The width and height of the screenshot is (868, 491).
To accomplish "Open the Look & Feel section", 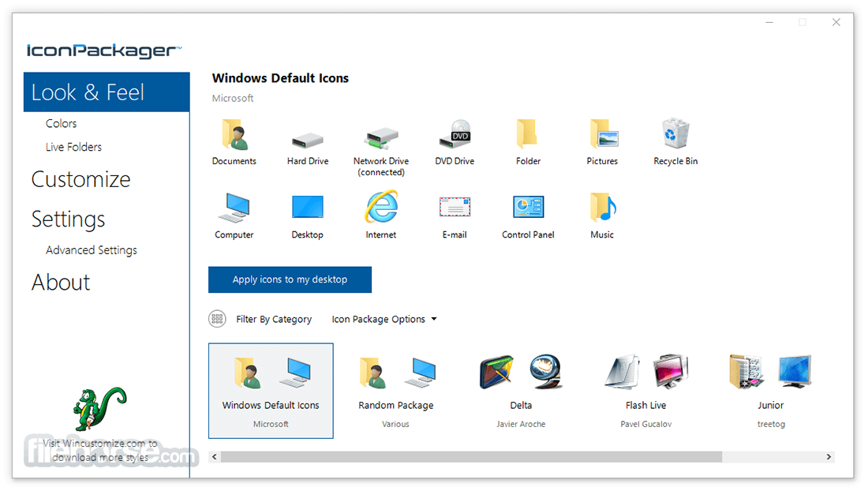I will 107,92.
